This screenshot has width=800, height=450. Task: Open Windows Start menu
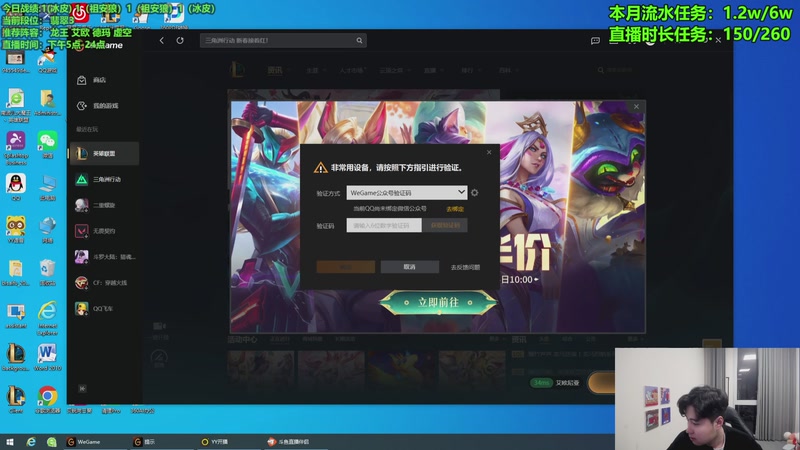pyautogui.click(x=10, y=442)
